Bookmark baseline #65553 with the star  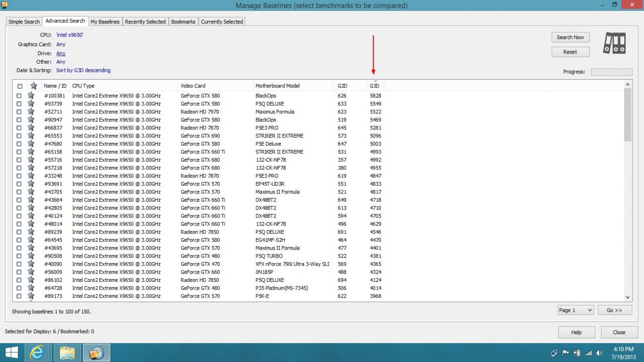coord(31,136)
